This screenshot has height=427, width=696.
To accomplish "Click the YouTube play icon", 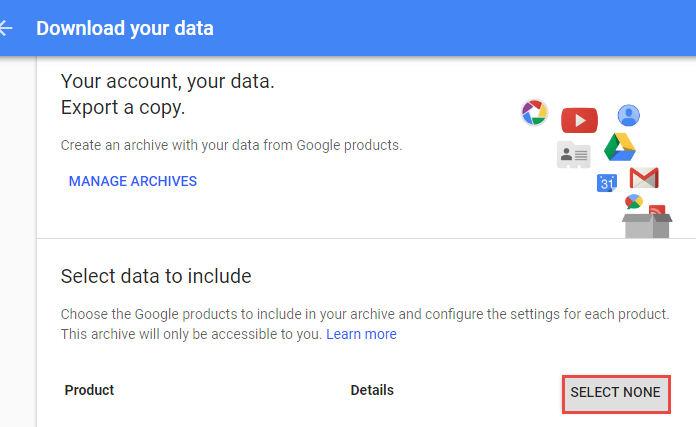I will coord(579,120).
